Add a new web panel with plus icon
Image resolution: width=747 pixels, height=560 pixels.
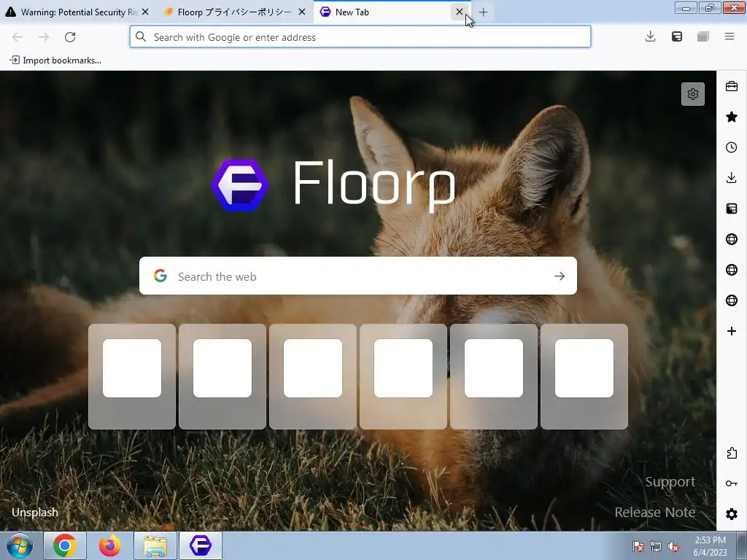(x=731, y=331)
